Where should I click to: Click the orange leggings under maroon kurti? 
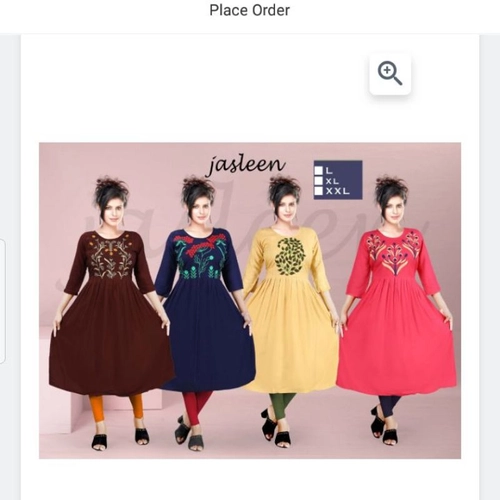(x=117, y=411)
